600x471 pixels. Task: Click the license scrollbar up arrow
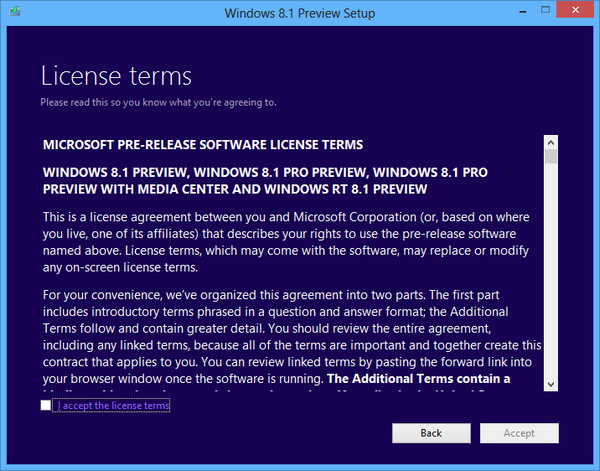[x=551, y=143]
